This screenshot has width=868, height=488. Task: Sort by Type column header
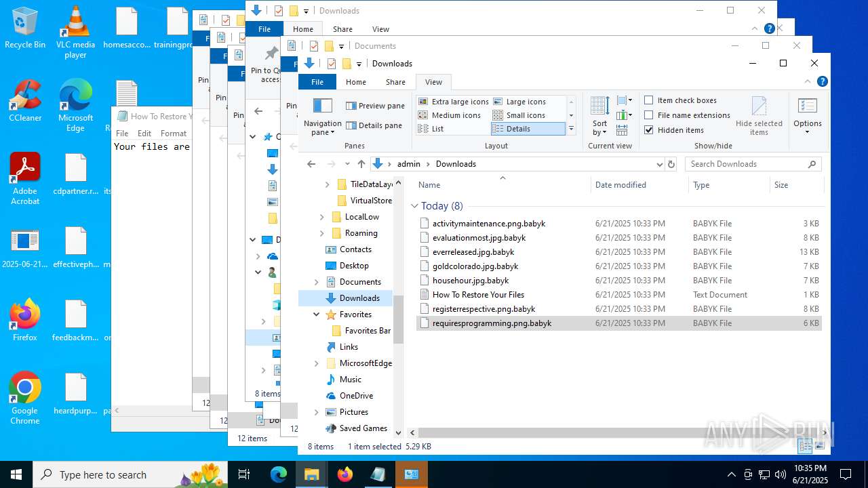tap(729, 185)
